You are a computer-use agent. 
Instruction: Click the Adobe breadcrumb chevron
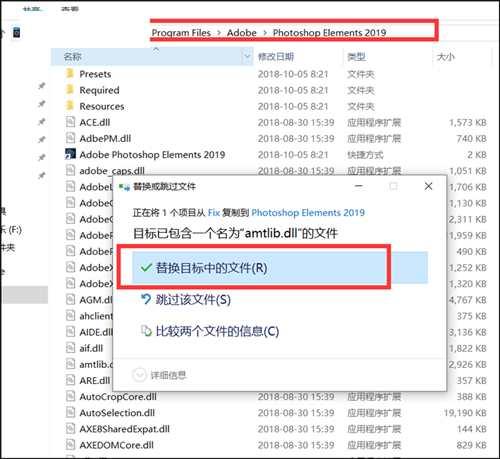pyautogui.click(x=265, y=33)
